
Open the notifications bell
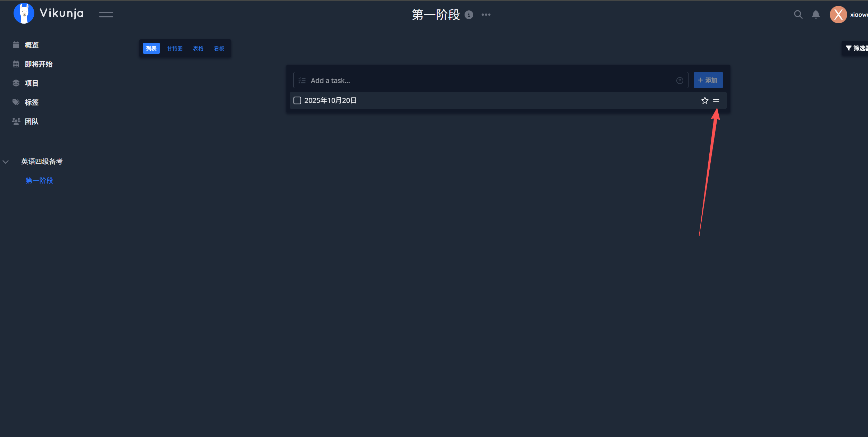(x=816, y=15)
